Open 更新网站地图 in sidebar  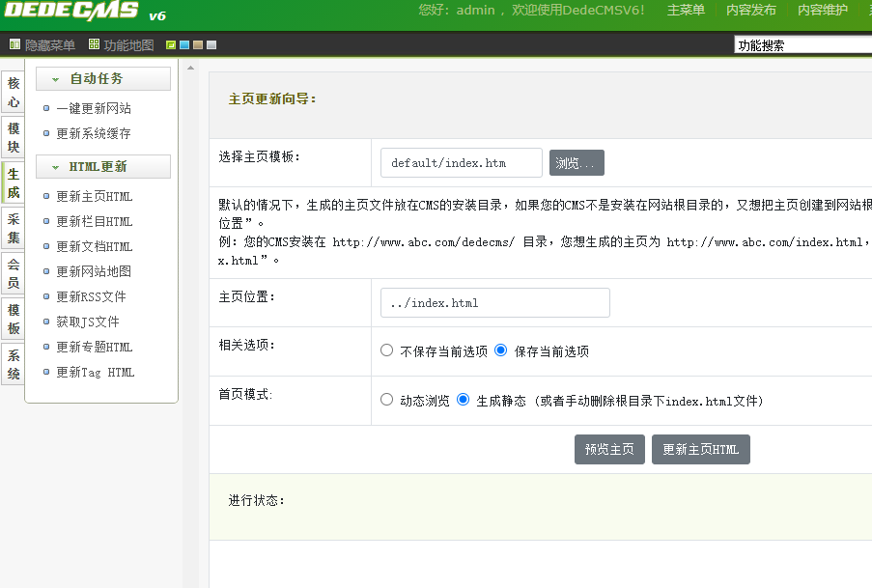94,271
